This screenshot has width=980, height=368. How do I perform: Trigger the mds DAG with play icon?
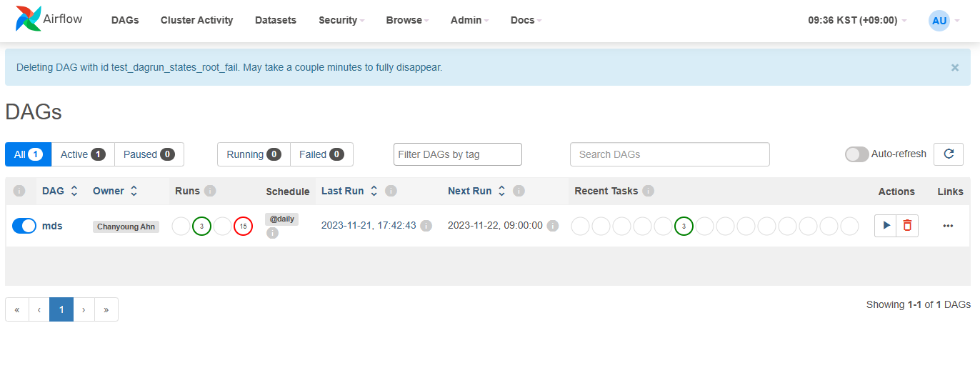point(886,226)
